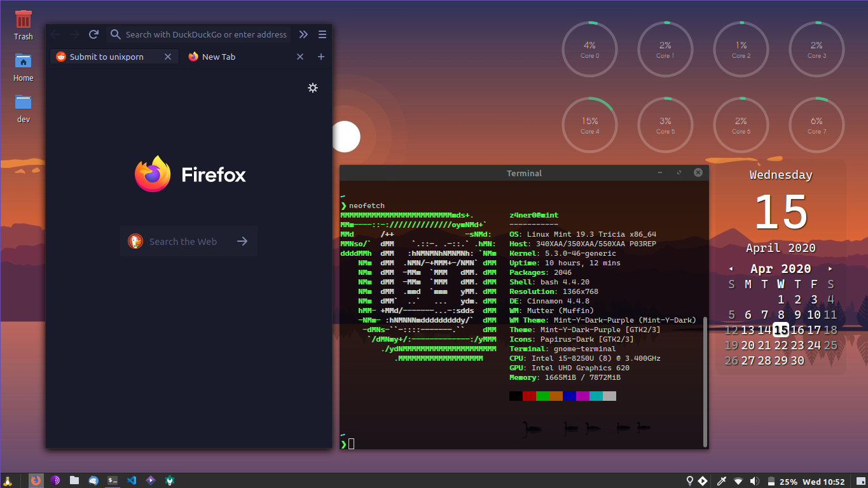Go back in Firefox history
The image size is (868, 488).
pyautogui.click(x=56, y=34)
